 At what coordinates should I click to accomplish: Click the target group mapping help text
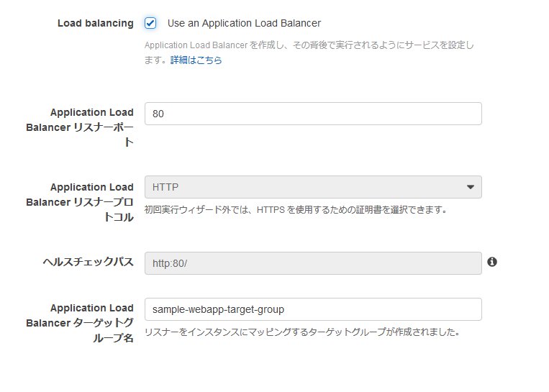(301, 332)
